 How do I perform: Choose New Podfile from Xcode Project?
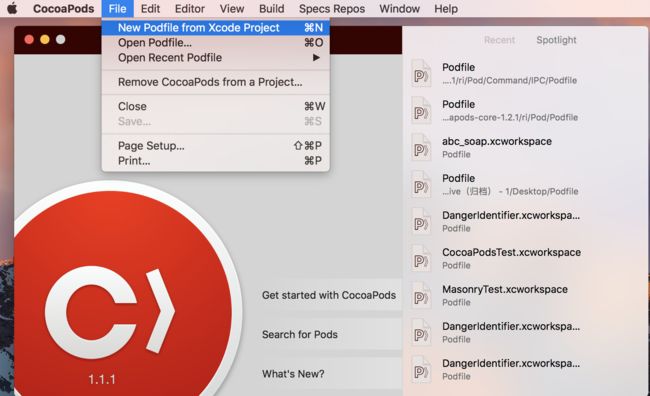point(216,28)
